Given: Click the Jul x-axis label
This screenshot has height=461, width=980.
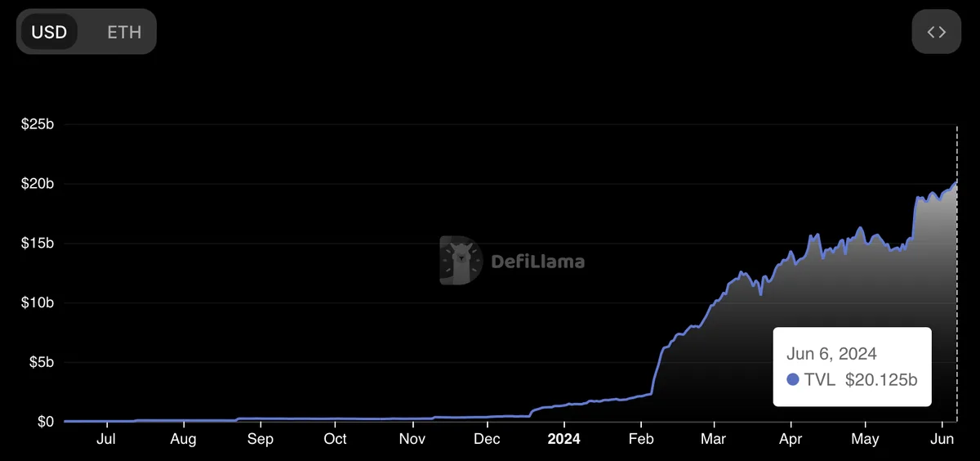Looking at the screenshot, I should pos(107,439).
